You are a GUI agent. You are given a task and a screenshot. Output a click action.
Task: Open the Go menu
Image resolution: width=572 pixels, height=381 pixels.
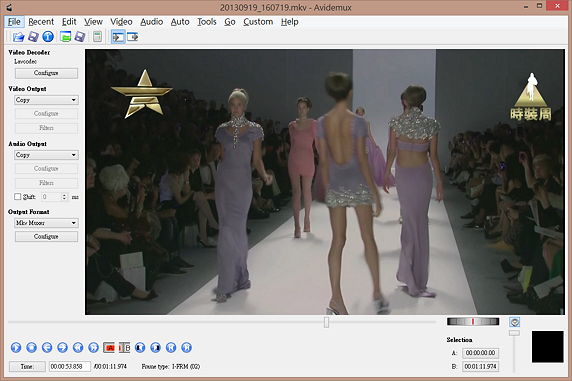229,22
